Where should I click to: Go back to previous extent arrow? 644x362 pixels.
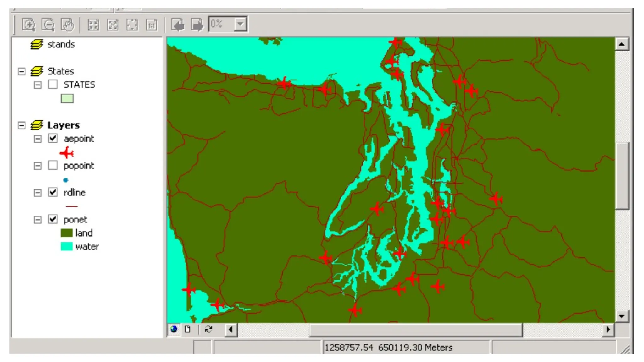178,25
